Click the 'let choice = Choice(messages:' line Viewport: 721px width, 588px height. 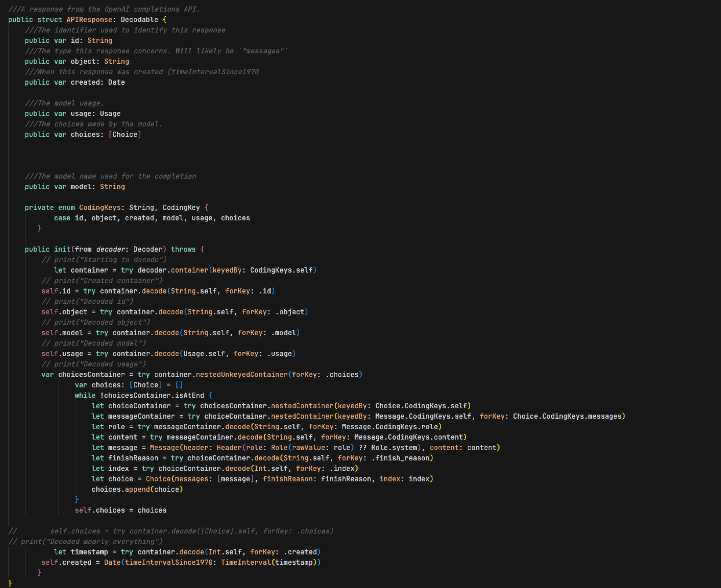click(263, 479)
